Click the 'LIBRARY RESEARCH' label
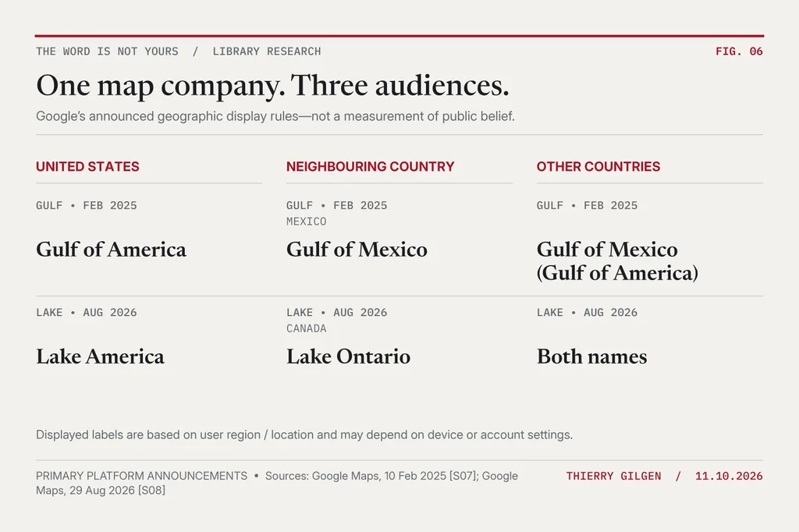799x532 pixels. 267,51
